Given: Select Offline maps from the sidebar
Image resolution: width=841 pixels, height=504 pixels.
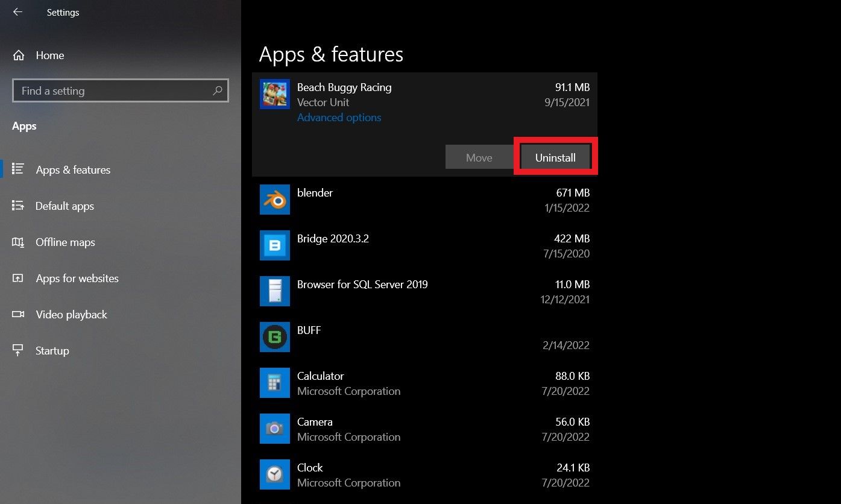Looking at the screenshot, I should [65, 242].
